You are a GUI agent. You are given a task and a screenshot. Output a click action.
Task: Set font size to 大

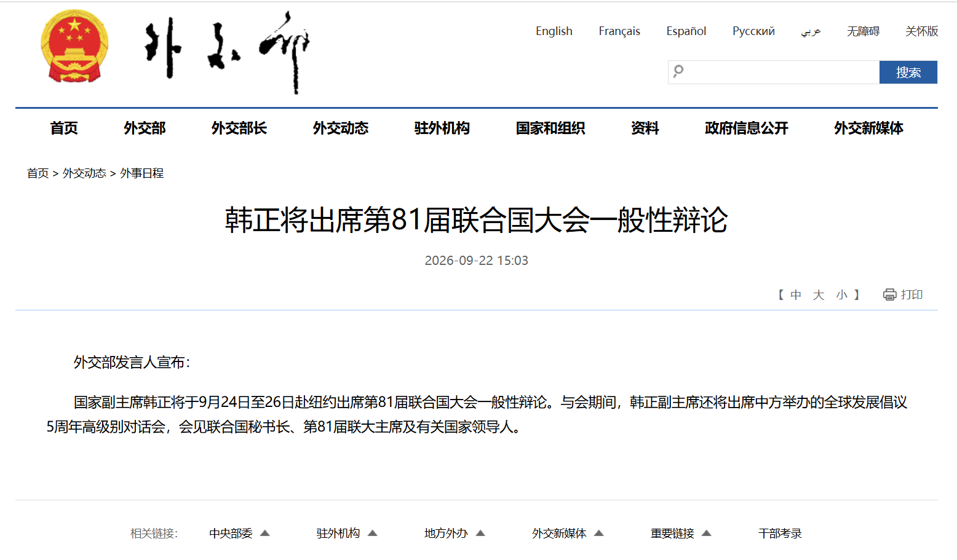click(x=818, y=295)
